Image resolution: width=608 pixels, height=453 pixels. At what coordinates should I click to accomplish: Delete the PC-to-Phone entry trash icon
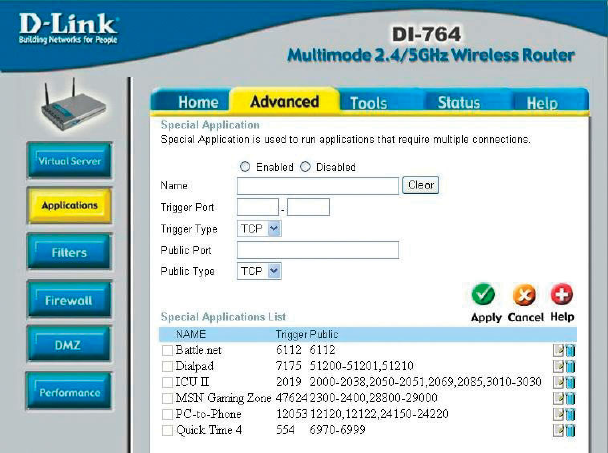click(570, 414)
